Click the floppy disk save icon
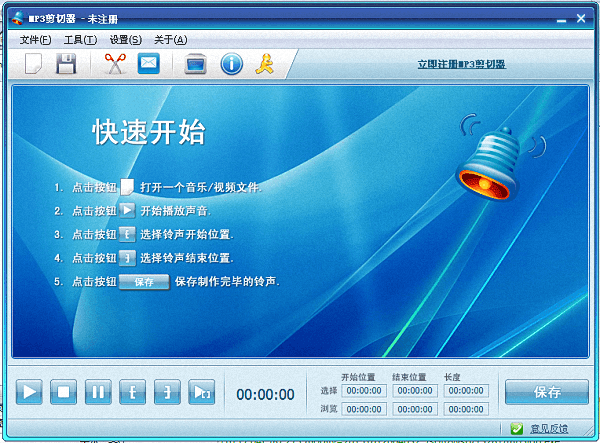 tap(66, 64)
